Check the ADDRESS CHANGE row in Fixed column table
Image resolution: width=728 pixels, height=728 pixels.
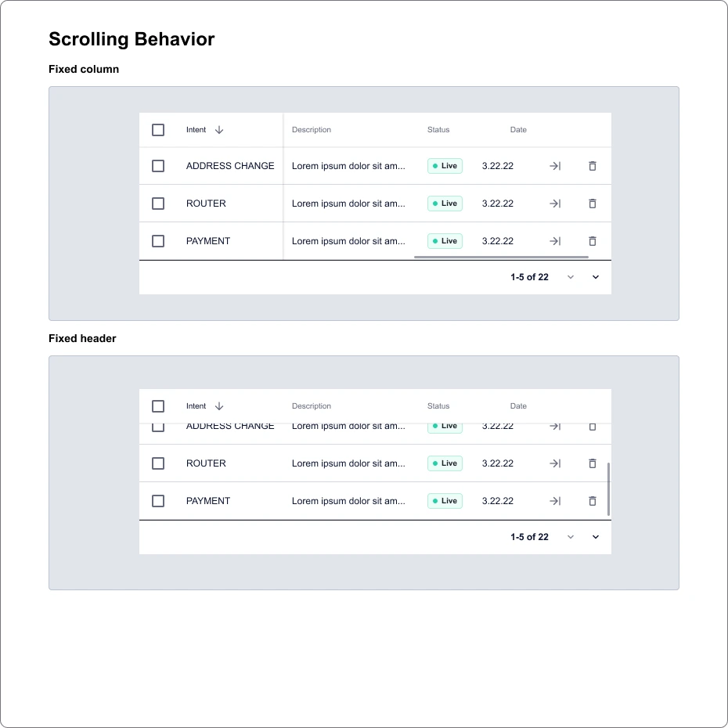(x=158, y=166)
